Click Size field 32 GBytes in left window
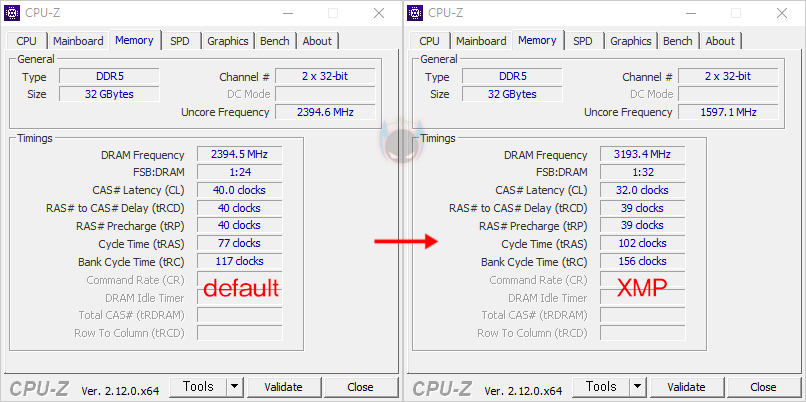This screenshot has width=806, height=402. tap(109, 94)
